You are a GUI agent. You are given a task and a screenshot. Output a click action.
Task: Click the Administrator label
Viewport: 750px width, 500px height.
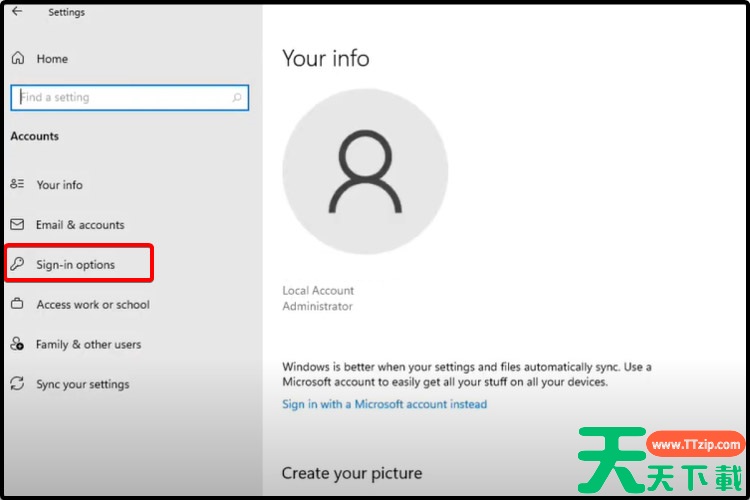click(318, 306)
